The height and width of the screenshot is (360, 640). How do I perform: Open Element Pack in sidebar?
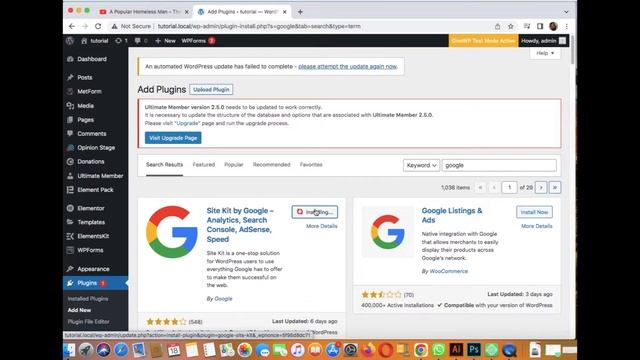96,190
